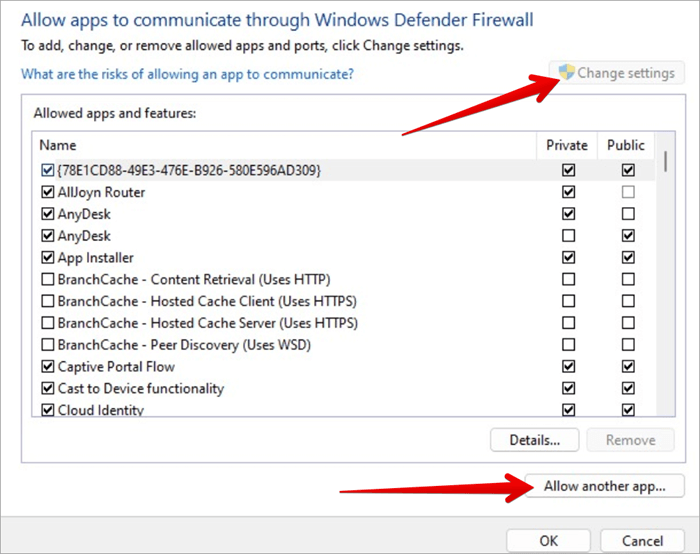The width and height of the screenshot is (700, 554).
Task: Check BranchCache - Peer Discovery checkbox
Action: [48, 345]
